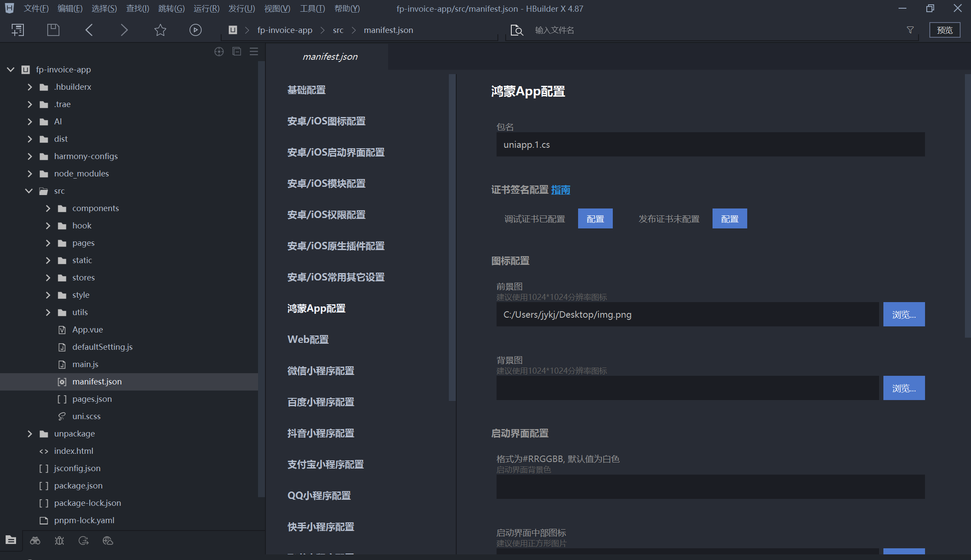Click the breadcrumb project root icon

point(233,30)
